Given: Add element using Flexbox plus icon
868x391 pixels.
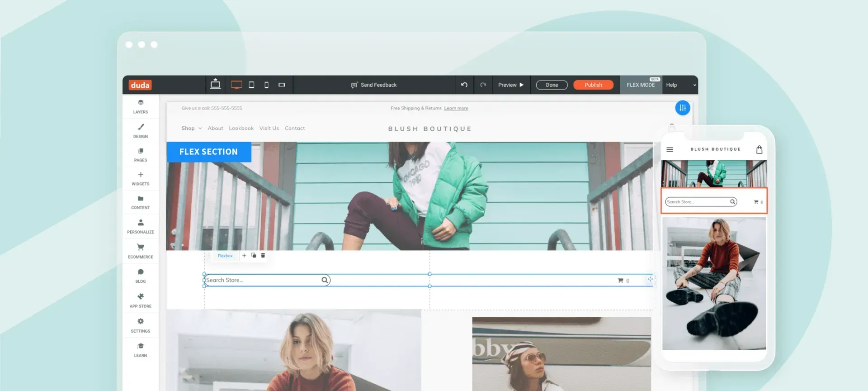Looking at the screenshot, I should (244, 256).
